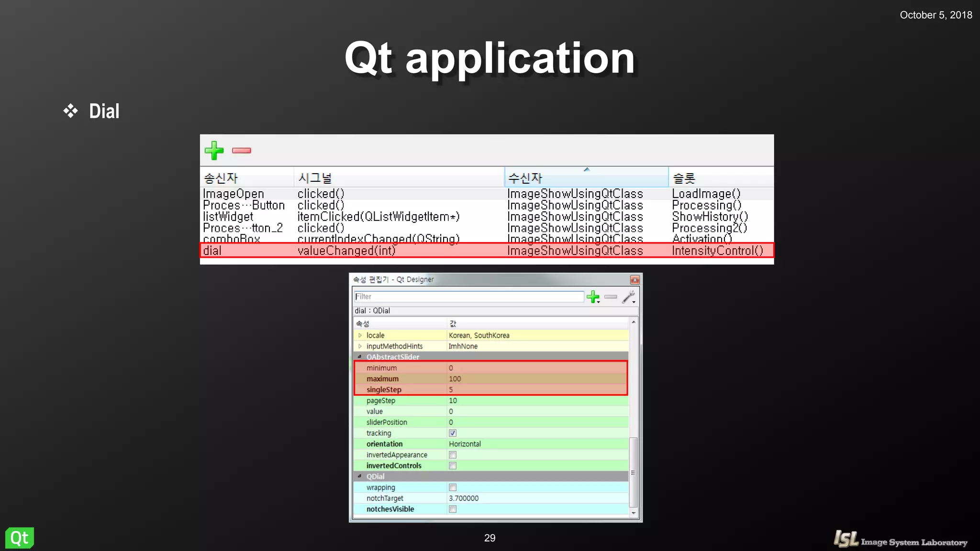Collapse the QAbstractSlider group

tap(360, 357)
